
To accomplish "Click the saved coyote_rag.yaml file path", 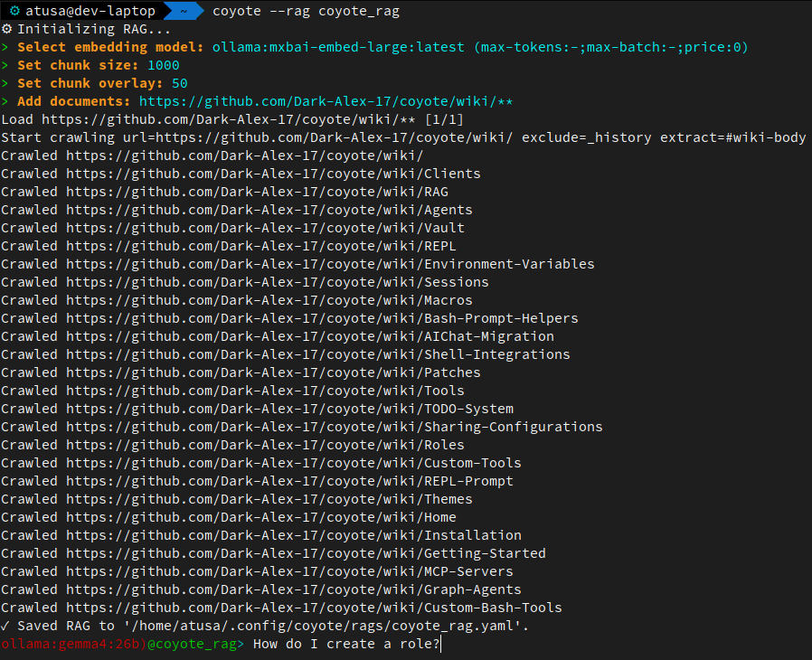I will pyautogui.click(x=322, y=626).
